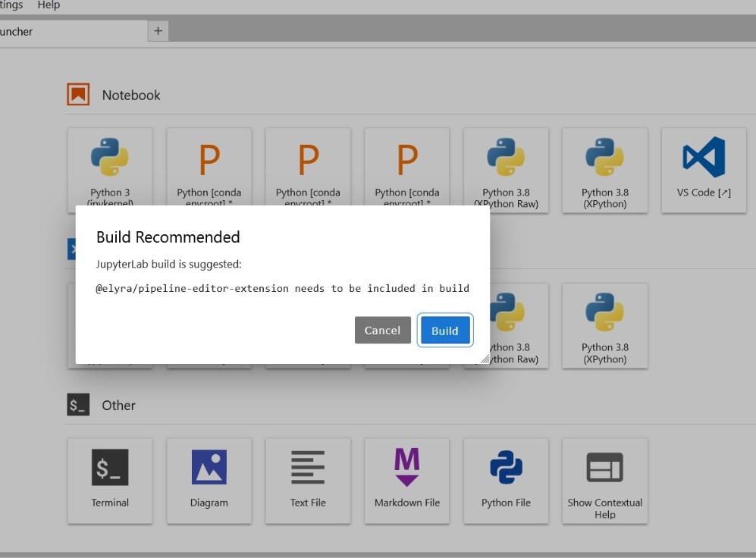Open the Help menu
756x558 pixels.
pyautogui.click(x=49, y=5)
